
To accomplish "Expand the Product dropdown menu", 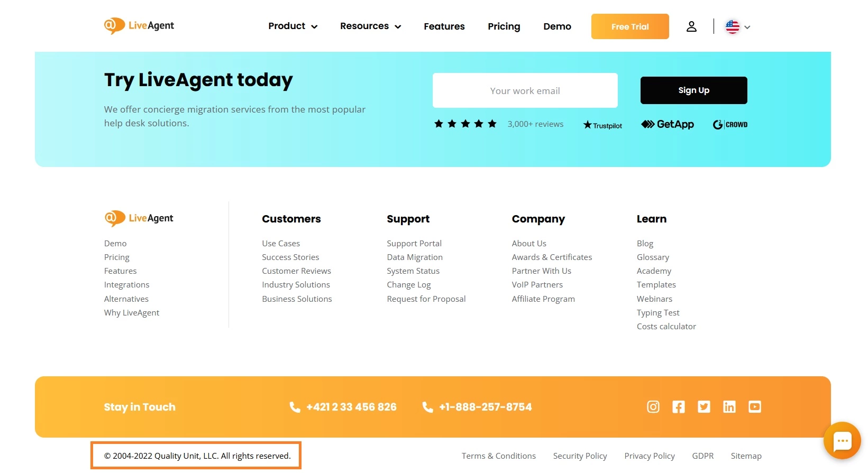I will [x=293, y=26].
